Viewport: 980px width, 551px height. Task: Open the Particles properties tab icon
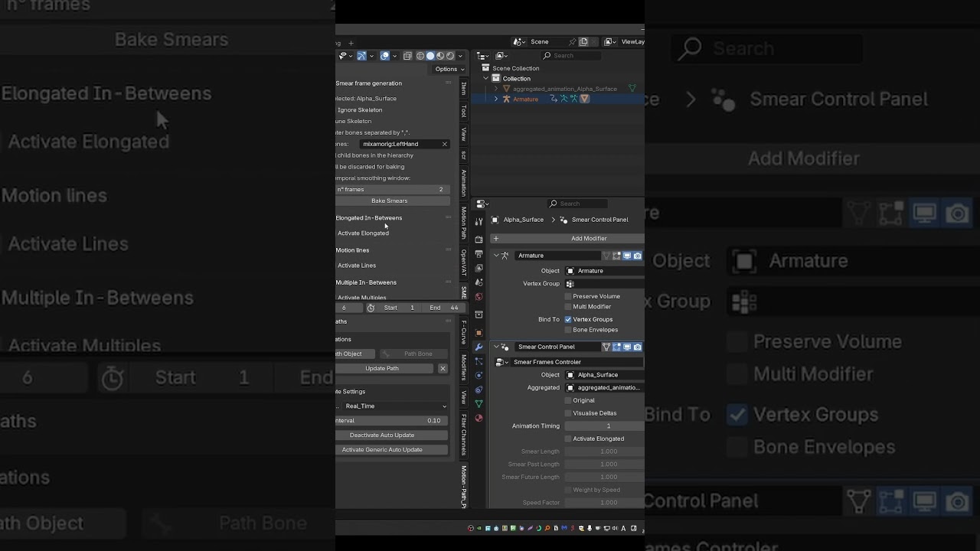pyautogui.click(x=479, y=361)
